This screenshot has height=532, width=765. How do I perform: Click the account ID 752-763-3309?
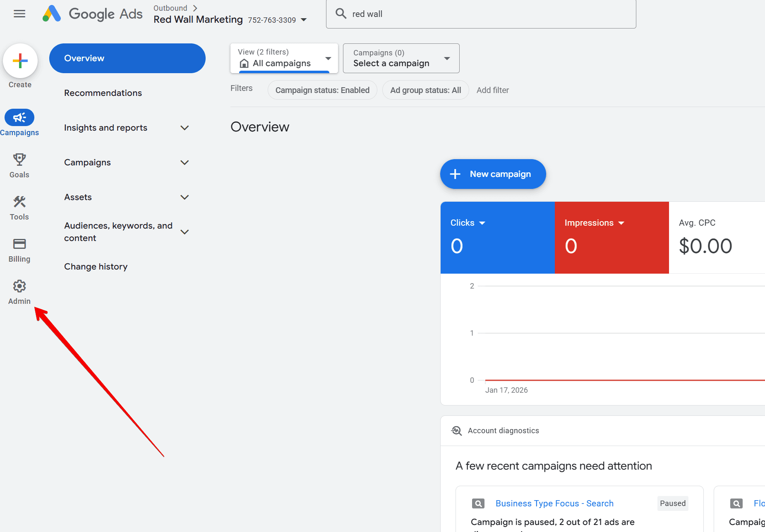(272, 20)
